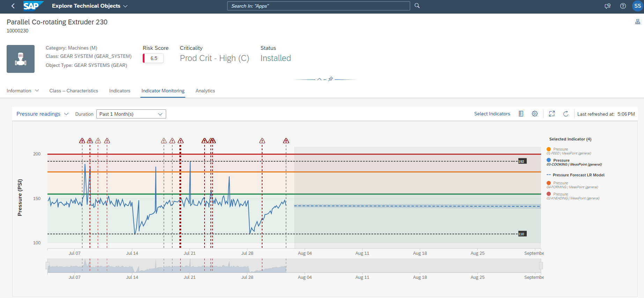Image resolution: width=644 pixels, height=298 pixels.
Task: Go back using the header back arrow
Action: coord(13,6)
